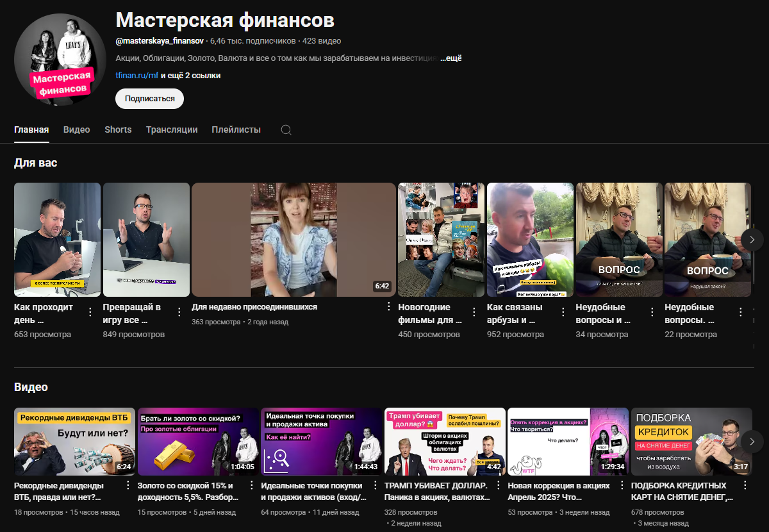Image resolution: width=769 pixels, height=532 pixels.
Task: Play the 'ПОДБОРКА КРЕДИТОК' 3:17 thumbnail
Action: click(691, 442)
